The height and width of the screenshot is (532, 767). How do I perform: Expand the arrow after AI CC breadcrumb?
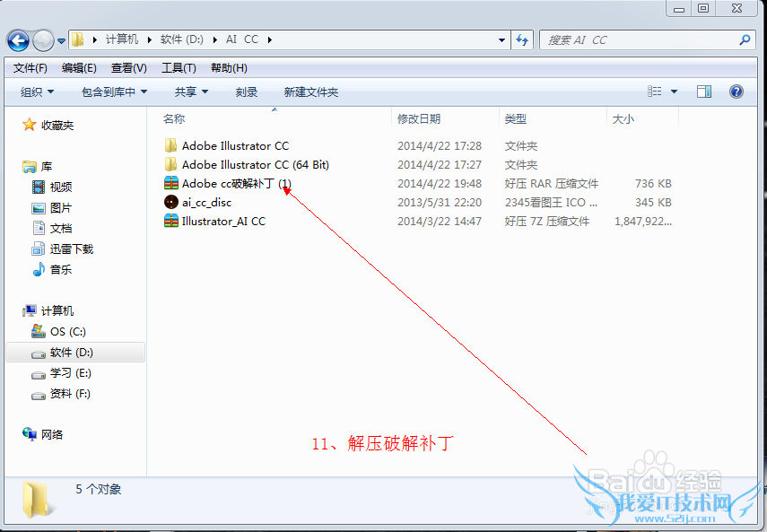coord(269,40)
